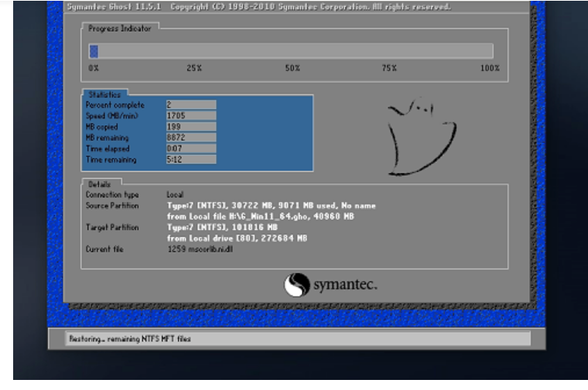Click the 'Progress Indicator' group label

click(120, 29)
